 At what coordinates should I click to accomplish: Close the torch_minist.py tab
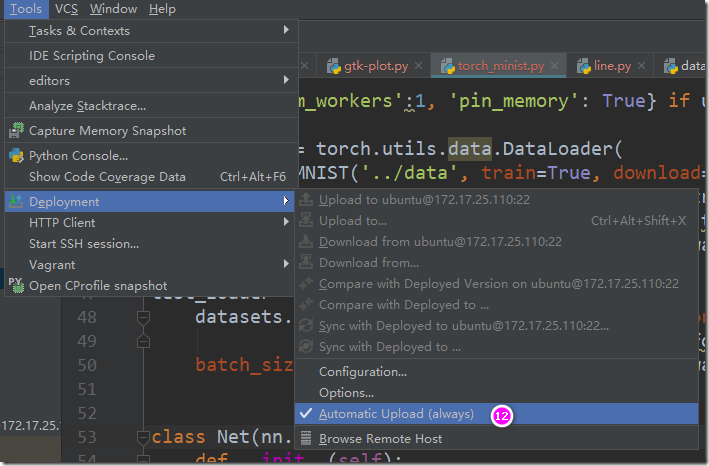554,66
